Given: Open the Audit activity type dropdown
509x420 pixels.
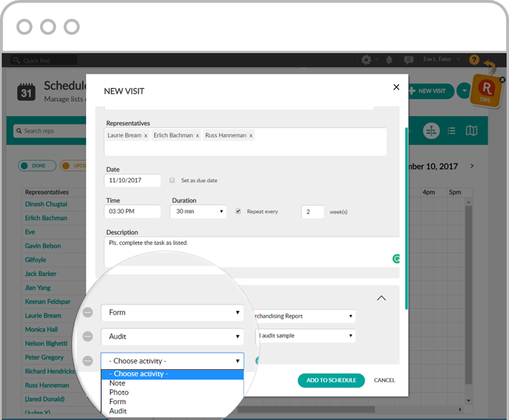Looking at the screenshot, I should 172,337.
